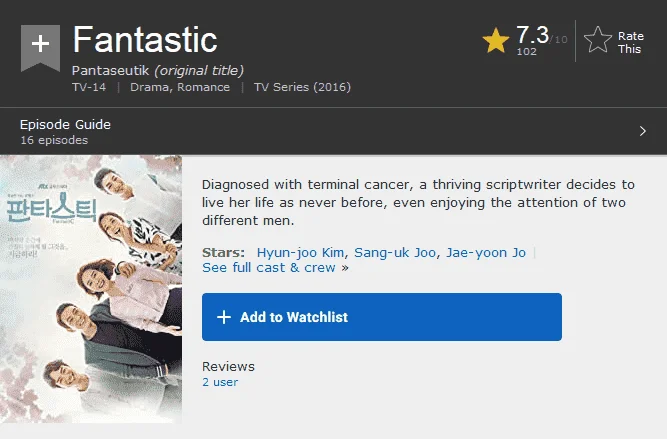The height and width of the screenshot is (439, 667).
Task: Click See full cast & crew
Action: tap(269, 268)
